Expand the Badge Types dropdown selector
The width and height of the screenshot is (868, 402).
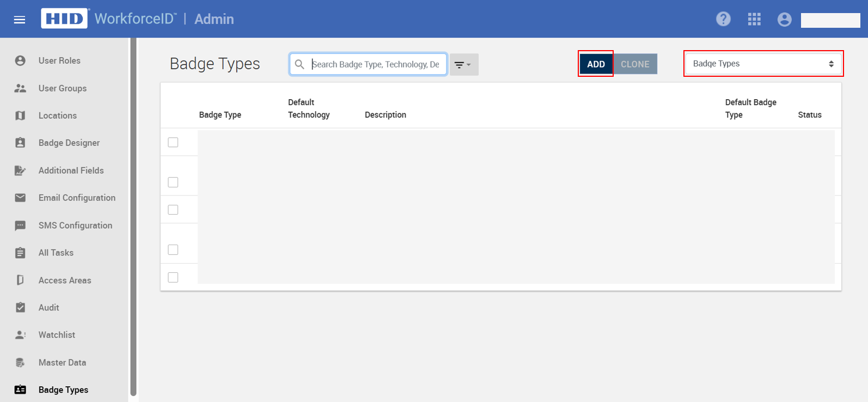763,64
